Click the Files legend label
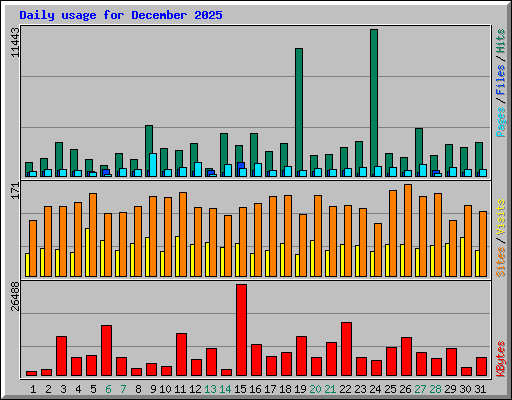The height and width of the screenshot is (400, 512). click(501, 80)
